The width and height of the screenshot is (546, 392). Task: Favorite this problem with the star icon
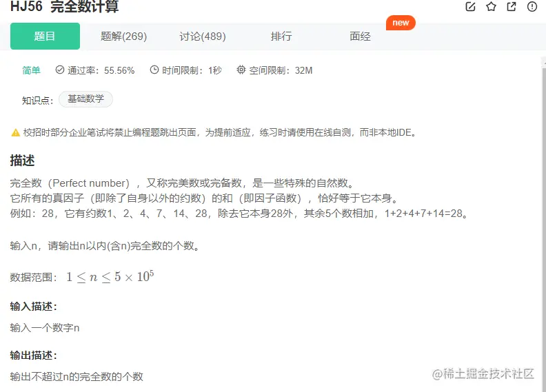(x=491, y=6)
